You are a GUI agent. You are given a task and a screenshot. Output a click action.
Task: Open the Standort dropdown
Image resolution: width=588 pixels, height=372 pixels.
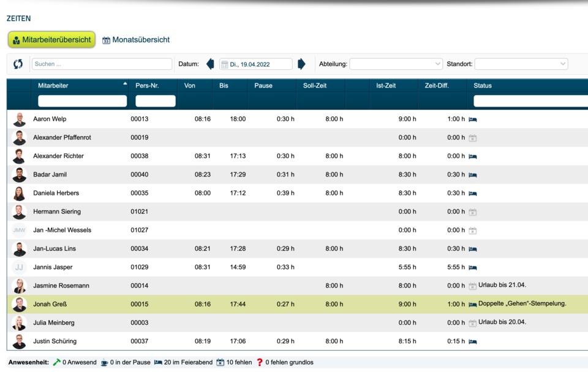click(x=521, y=64)
